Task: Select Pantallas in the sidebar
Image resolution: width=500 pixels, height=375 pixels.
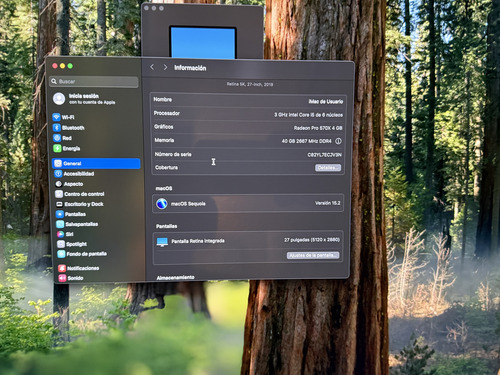Action: point(71,214)
